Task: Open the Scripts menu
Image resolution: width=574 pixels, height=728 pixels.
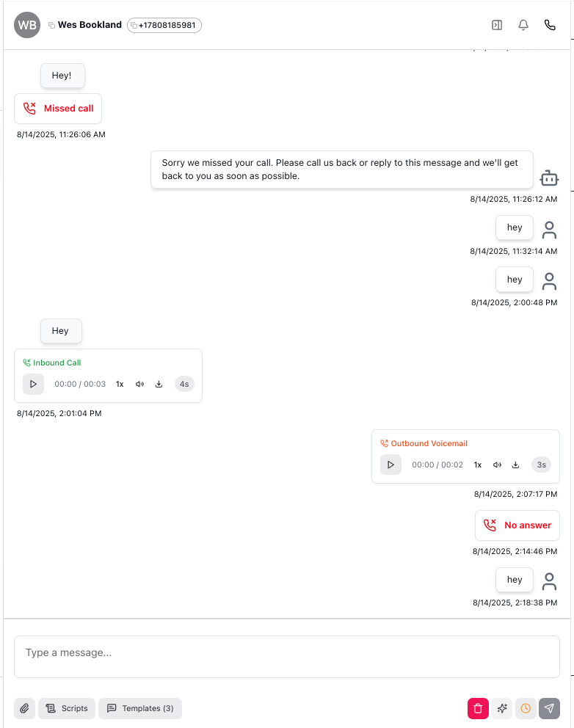Action: click(66, 708)
